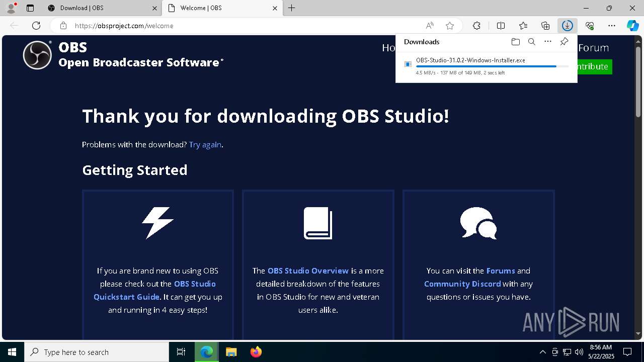Open a new browser tab
644x362 pixels.
tap(292, 8)
